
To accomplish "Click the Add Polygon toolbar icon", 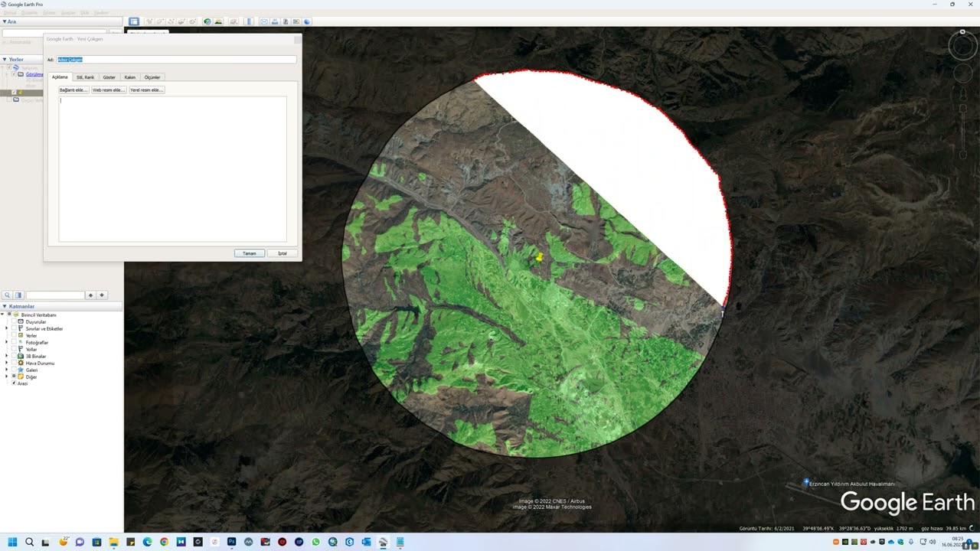I will 160,21.
